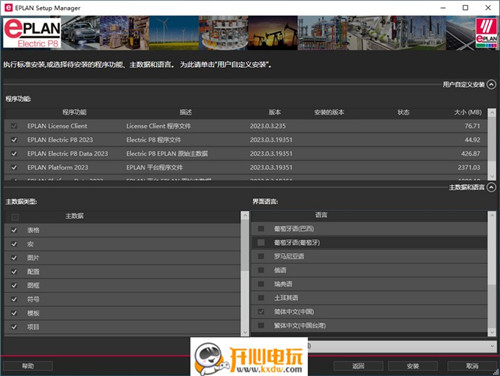The height and width of the screenshot is (376, 500).
Task: Enable the 葡萄牙语(葡萄牙) language
Action: coord(261,243)
